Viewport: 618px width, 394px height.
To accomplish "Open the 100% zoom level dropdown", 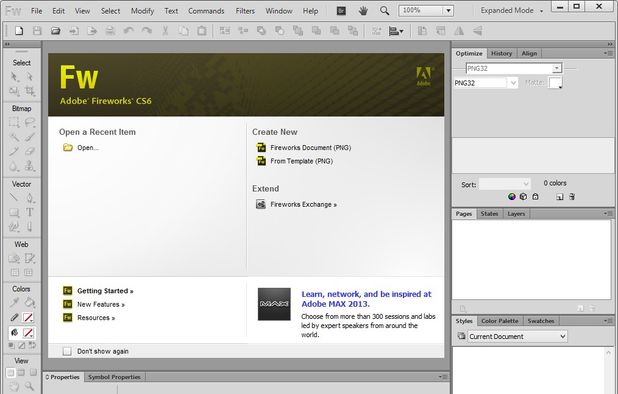I will 448,11.
